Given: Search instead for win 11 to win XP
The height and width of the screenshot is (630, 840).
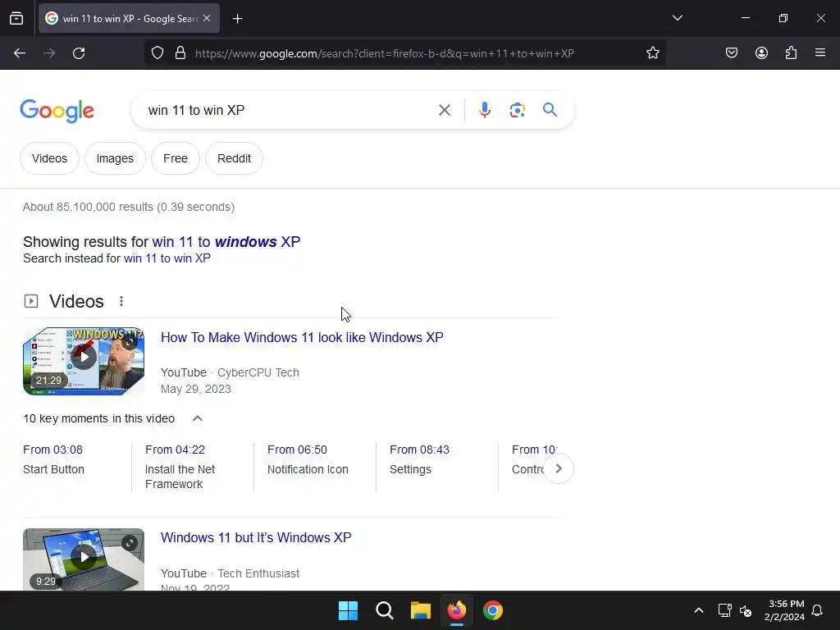Looking at the screenshot, I should [167, 258].
